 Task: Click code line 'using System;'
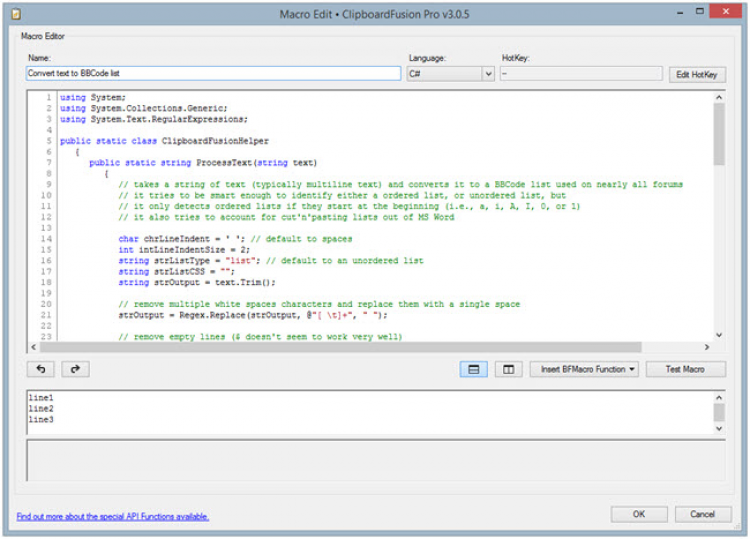(x=93, y=97)
